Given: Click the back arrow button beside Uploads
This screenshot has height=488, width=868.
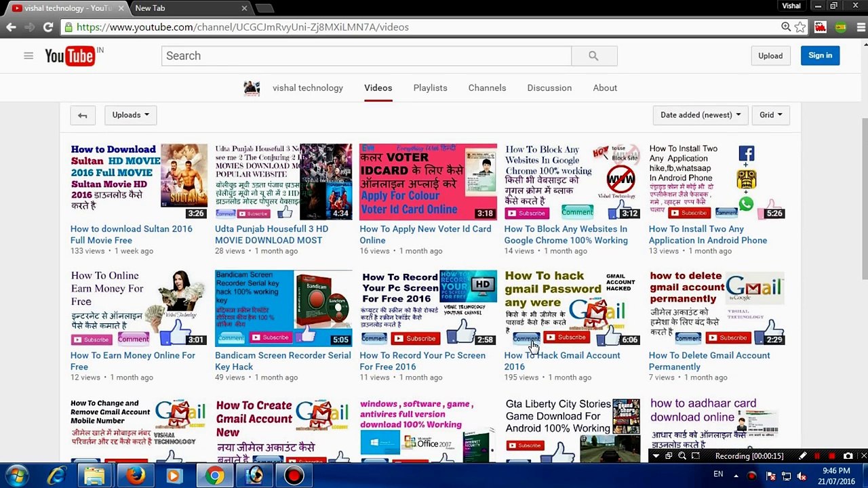Looking at the screenshot, I should coord(83,115).
